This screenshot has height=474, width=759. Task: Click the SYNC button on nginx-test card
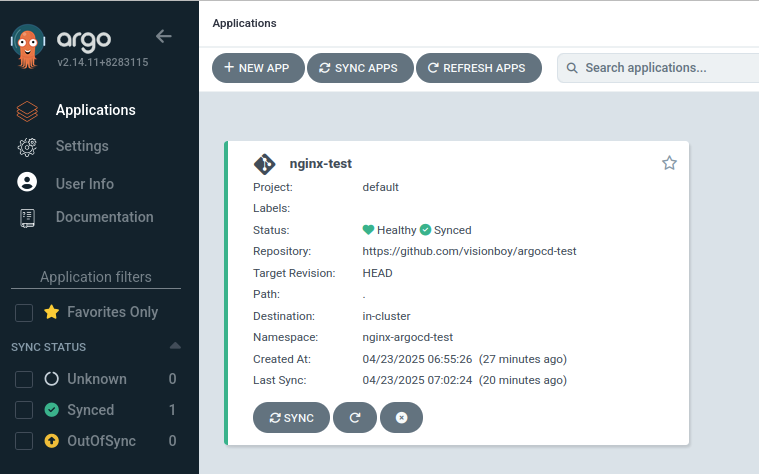[291, 417]
